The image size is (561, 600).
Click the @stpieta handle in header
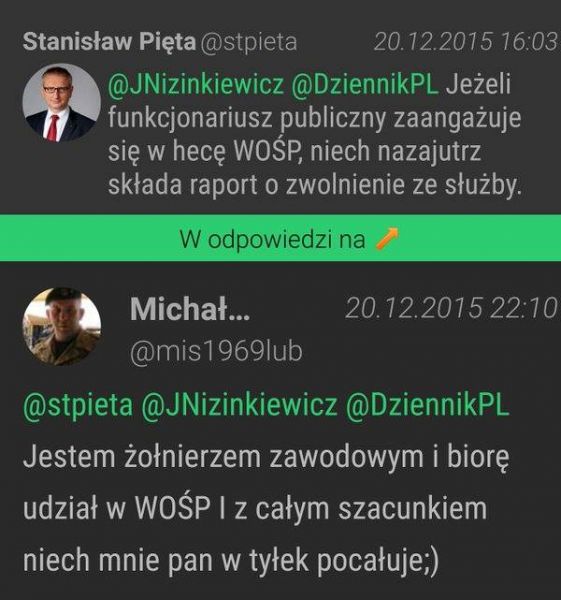[x=248, y=42]
